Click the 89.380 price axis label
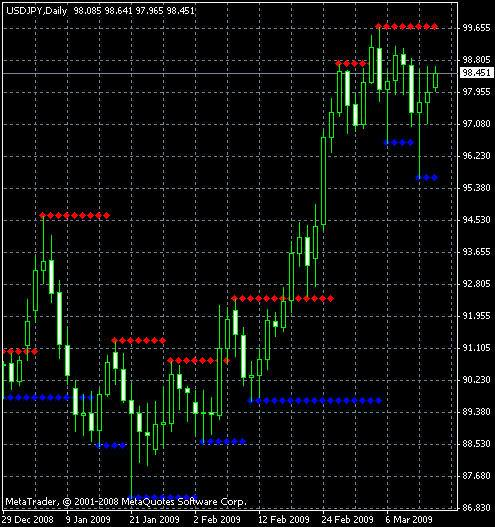495x527 pixels. (x=477, y=412)
